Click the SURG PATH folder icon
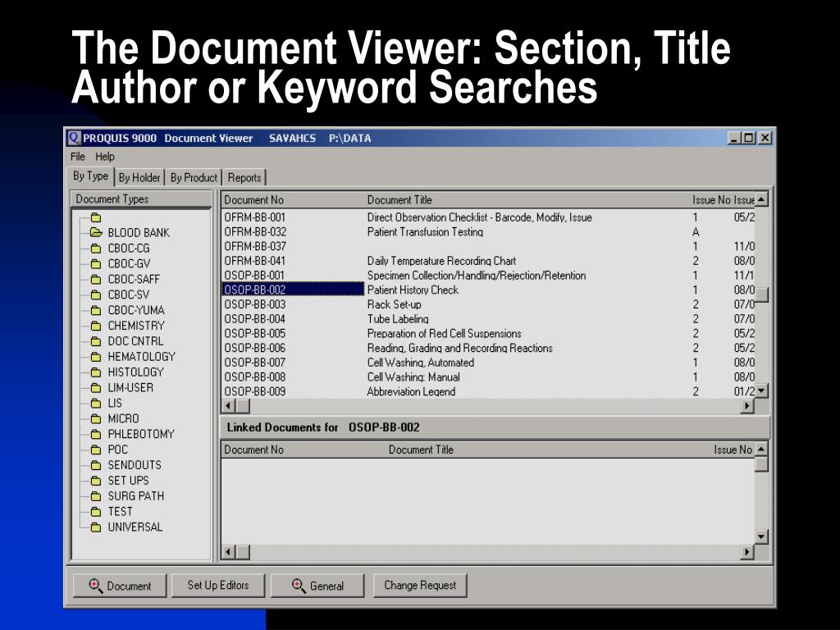The image size is (840, 630). click(96, 496)
